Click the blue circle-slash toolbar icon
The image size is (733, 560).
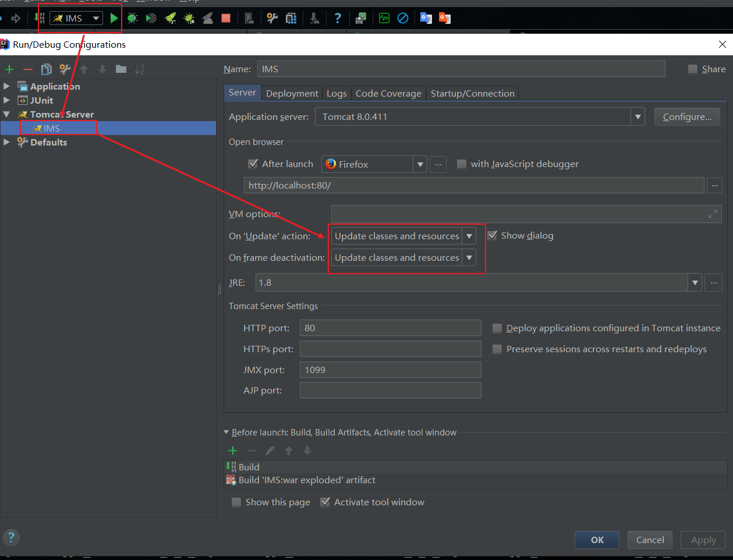pos(403,19)
